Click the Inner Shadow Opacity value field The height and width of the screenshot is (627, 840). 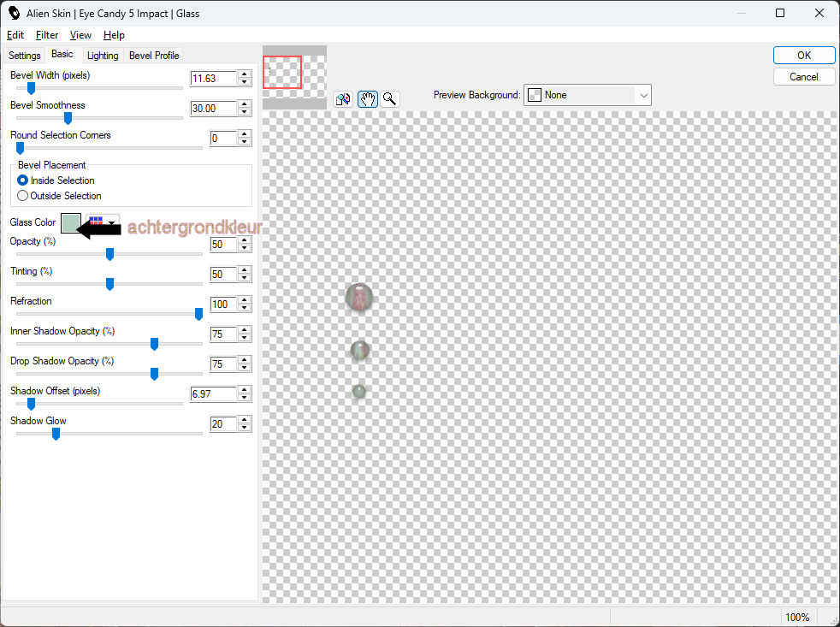click(223, 334)
